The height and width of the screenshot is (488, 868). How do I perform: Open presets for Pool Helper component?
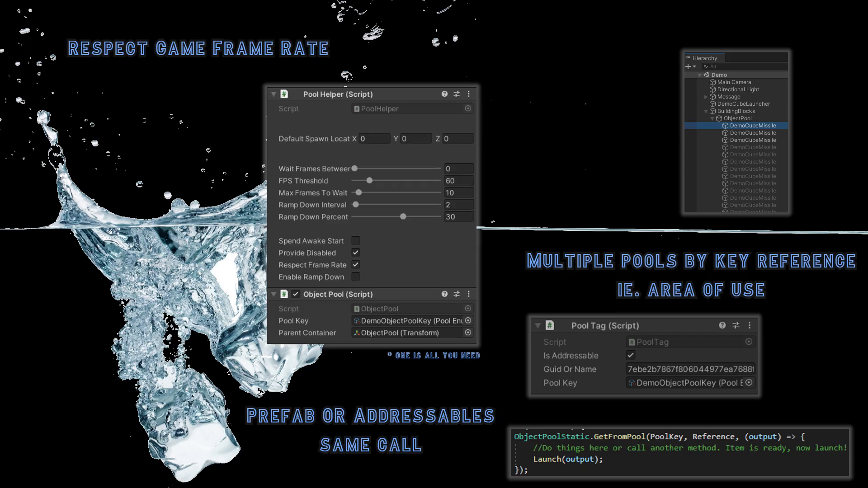click(457, 94)
